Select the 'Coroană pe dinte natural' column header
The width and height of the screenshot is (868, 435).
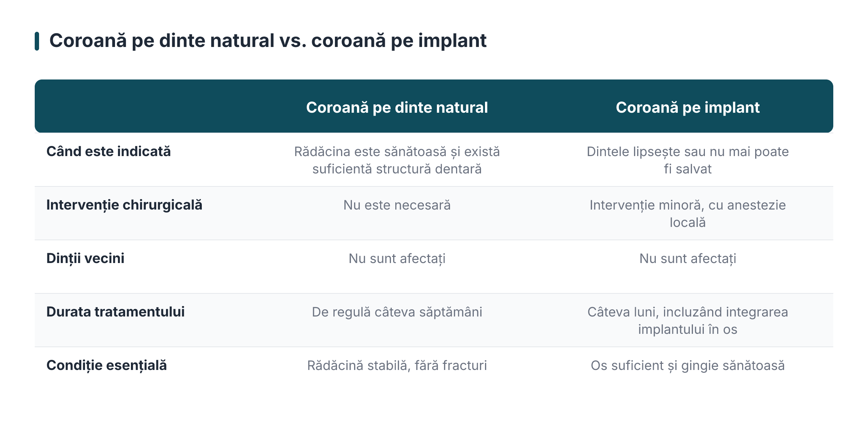tap(397, 108)
